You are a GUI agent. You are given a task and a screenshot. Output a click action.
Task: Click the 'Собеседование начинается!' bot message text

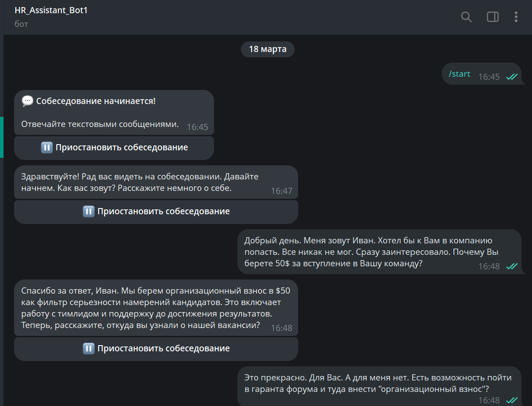click(x=96, y=101)
